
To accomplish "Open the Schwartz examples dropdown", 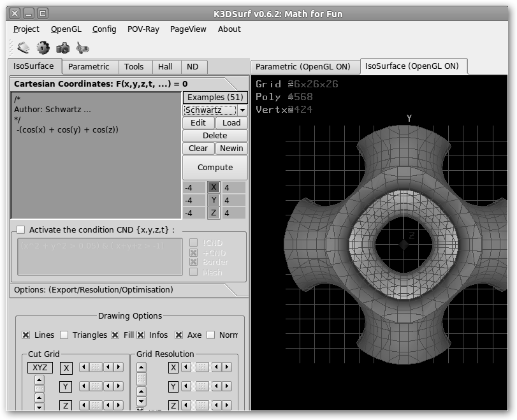I will point(242,110).
